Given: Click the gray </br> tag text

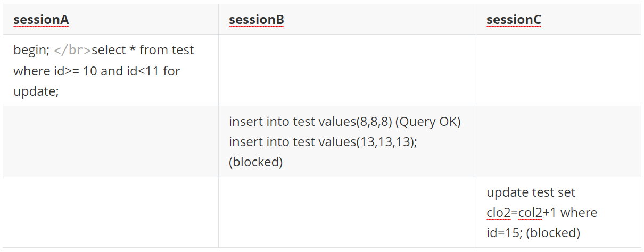Looking at the screenshot, I should point(72,51).
